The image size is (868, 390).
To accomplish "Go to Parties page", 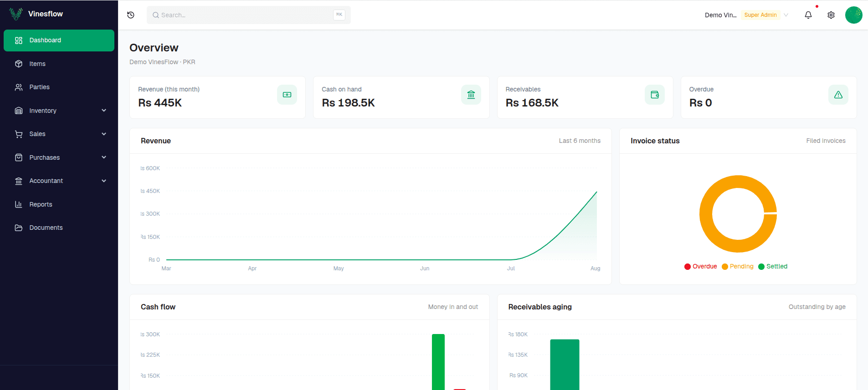I will (59, 87).
